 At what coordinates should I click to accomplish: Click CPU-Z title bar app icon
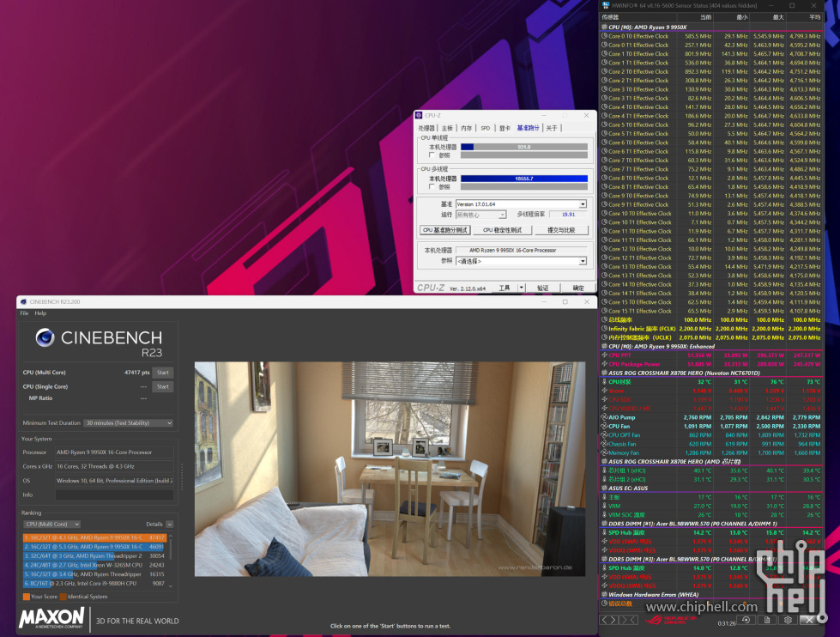point(420,115)
